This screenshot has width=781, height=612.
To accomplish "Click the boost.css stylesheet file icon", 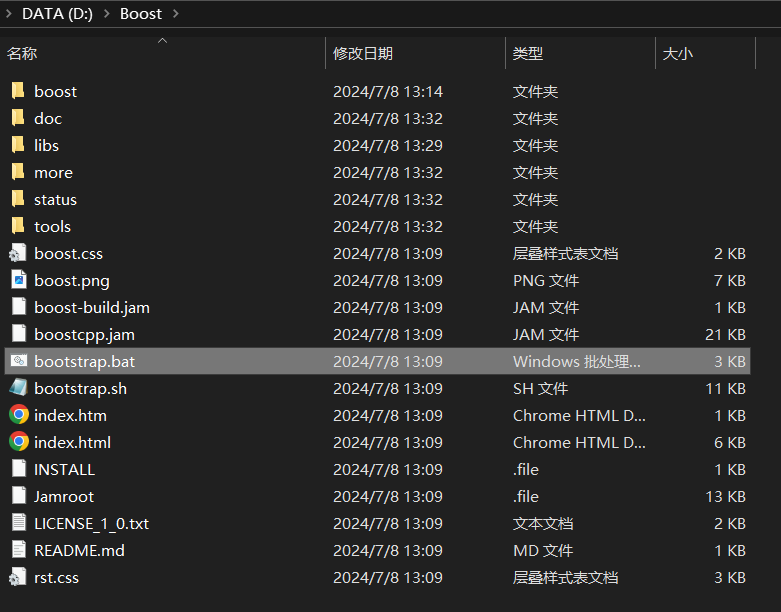I will (18, 253).
